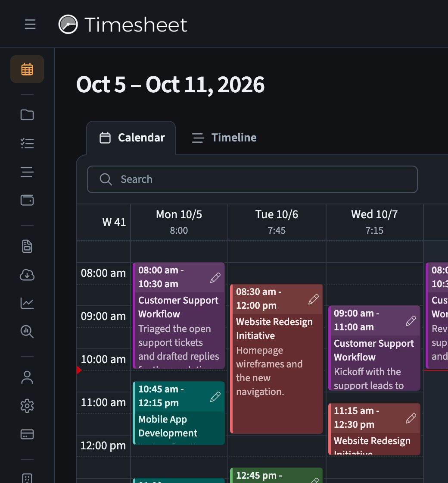Screen dimensions: 448x483
Task: Click the 09:00 am time label
Action: click(x=103, y=317)
